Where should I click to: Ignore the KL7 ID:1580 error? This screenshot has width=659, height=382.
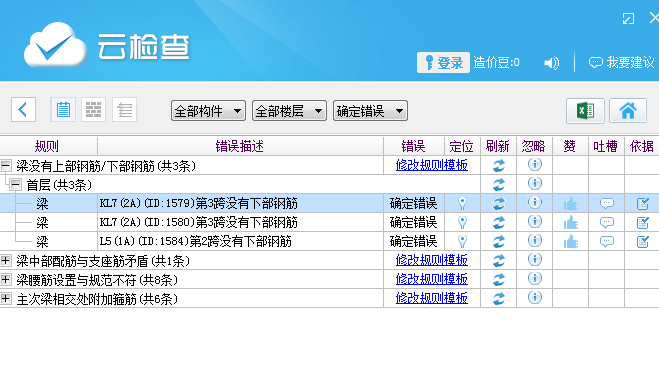(535, 221)
